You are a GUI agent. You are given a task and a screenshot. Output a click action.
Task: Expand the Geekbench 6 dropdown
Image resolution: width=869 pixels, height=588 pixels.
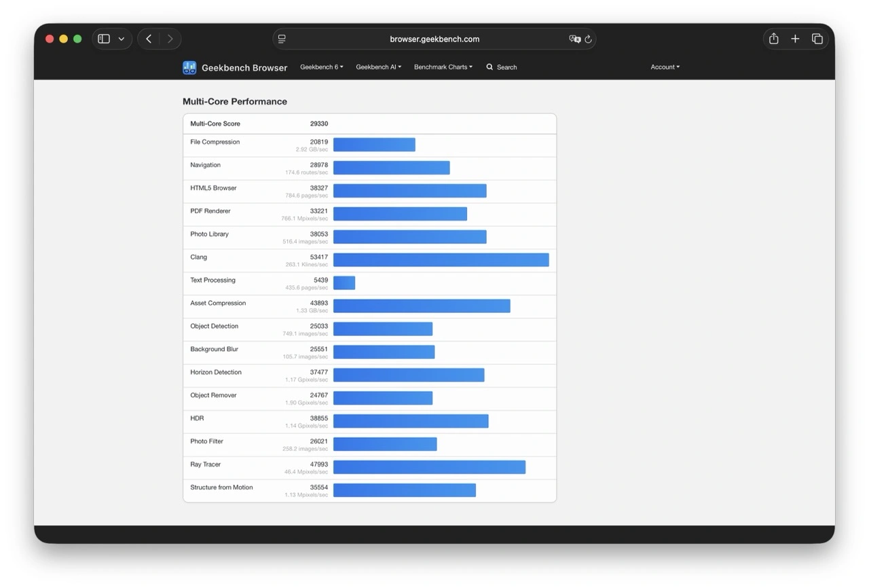pyautogui.click(x=322, y=67)
